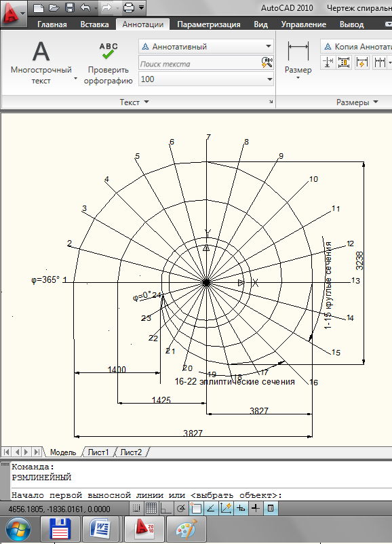Open the Аннотативный text style dropdown

[206, 46]
